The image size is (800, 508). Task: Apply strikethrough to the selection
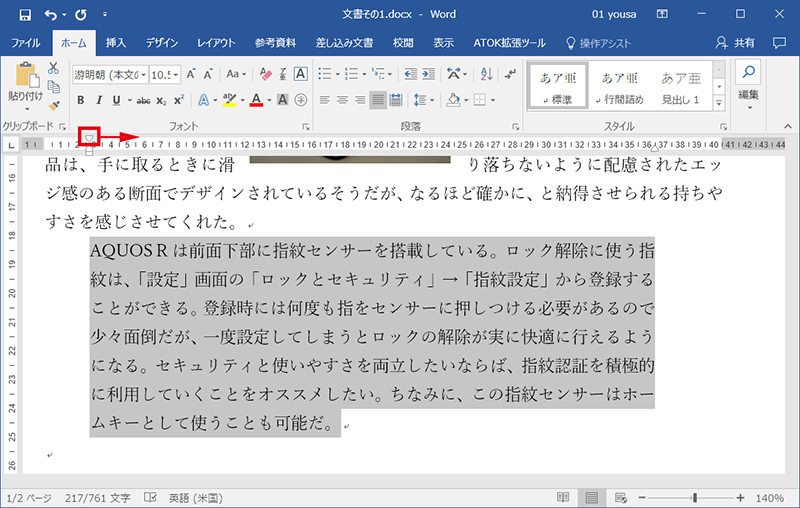click(143, 100)
